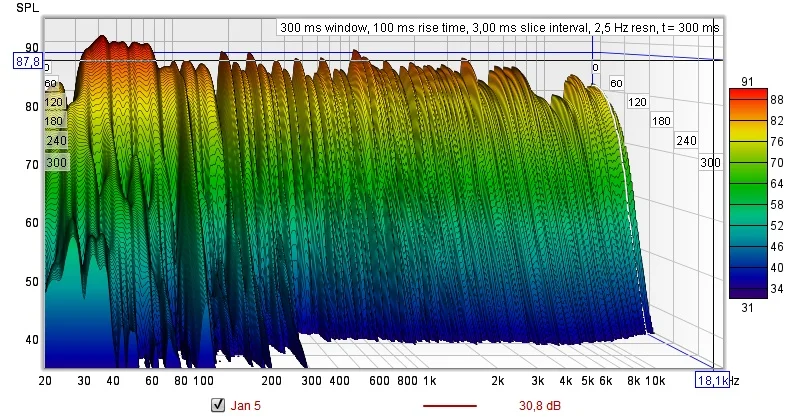Click the 240 label on the right time axis
Viewport: 800px width, 420px height.
coord(686,140)
